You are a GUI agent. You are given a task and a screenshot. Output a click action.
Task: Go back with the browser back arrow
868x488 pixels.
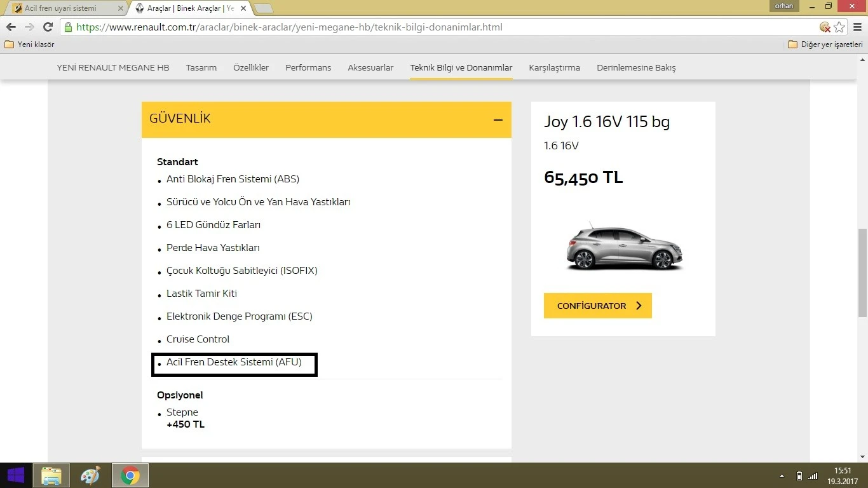click(11, 27)
